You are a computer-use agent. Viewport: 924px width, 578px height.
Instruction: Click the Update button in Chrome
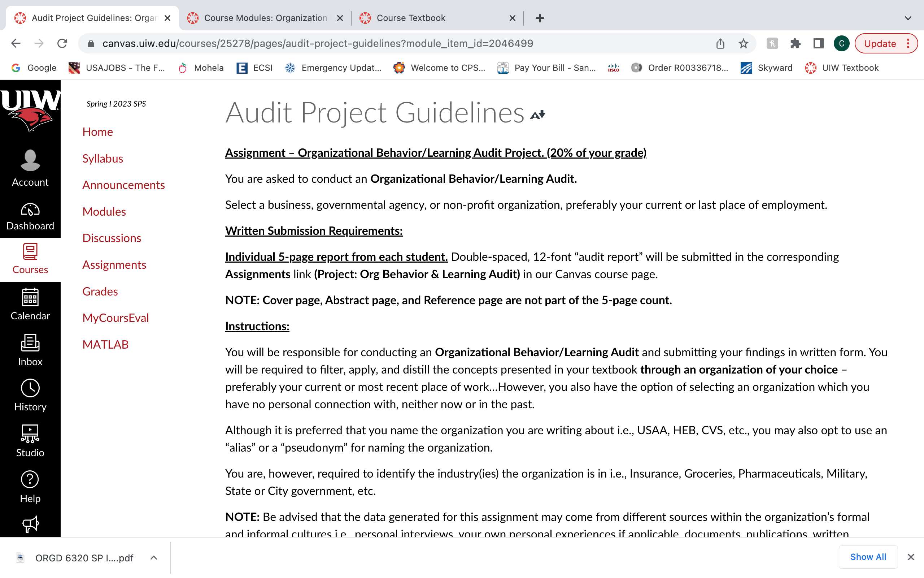coord(880,44)
